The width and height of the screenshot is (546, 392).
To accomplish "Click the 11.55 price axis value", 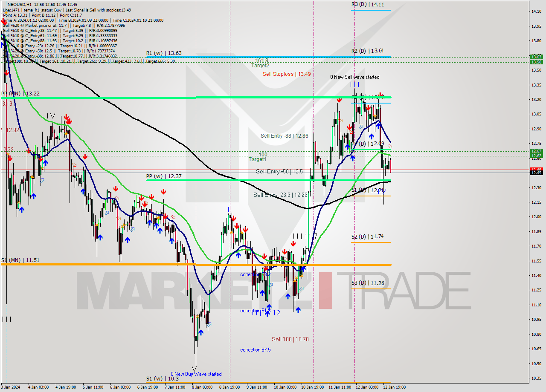I will click(x=536, y=261).
